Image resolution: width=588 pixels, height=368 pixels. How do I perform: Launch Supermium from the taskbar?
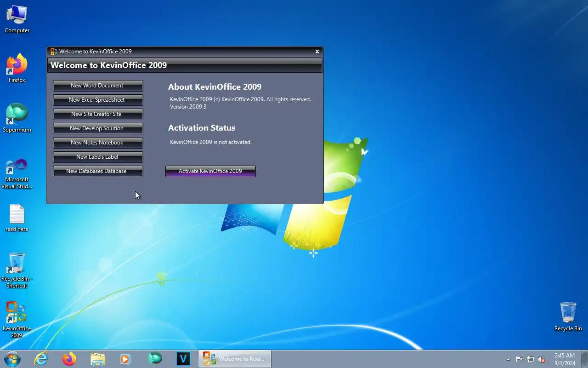[155, 359]
